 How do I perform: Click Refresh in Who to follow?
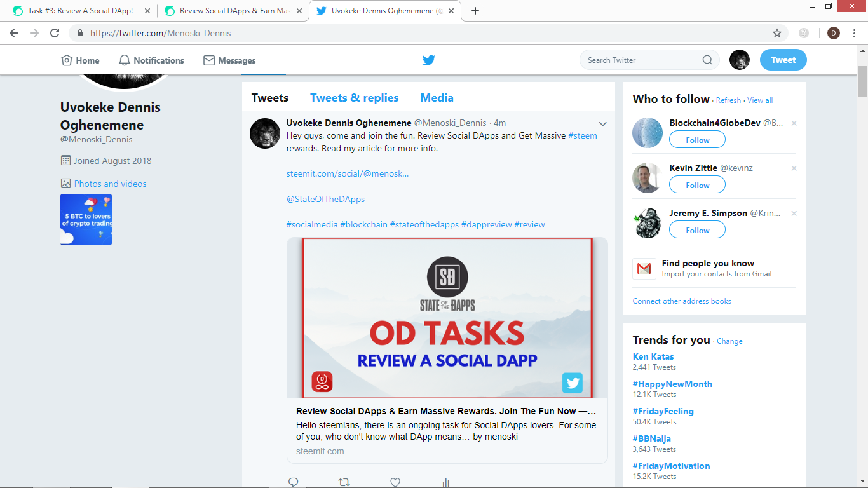click(x=728, y=100)
